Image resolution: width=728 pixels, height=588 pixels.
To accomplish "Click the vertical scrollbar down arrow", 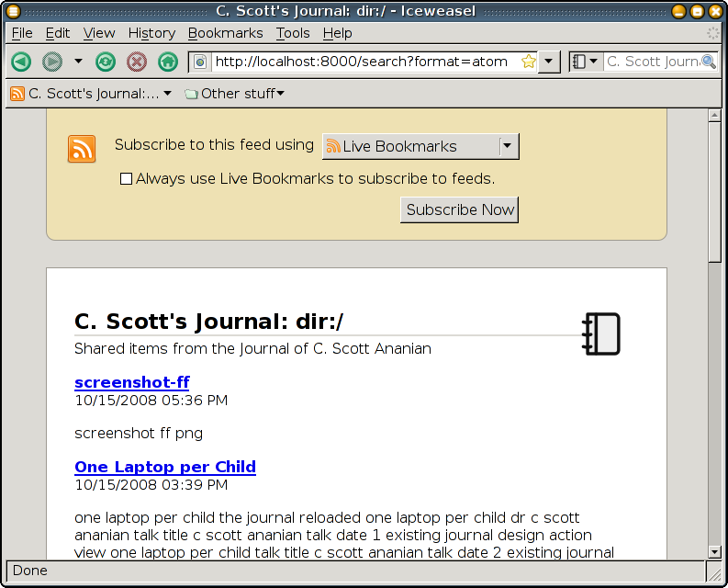I will click(714, 550).
